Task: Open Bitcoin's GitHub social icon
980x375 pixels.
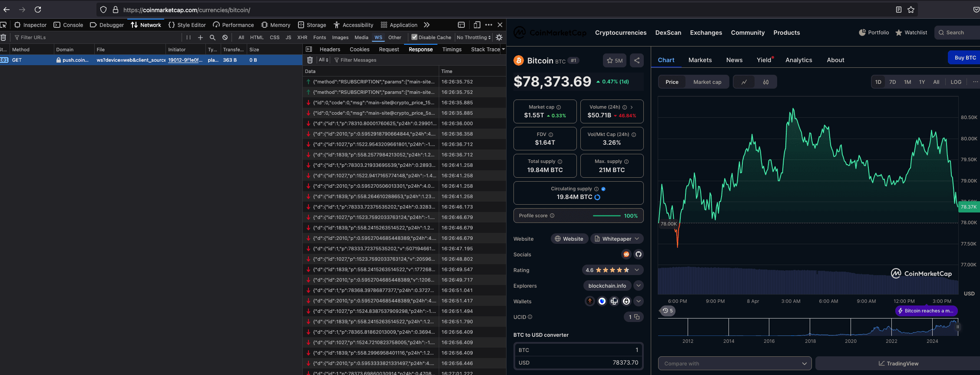Action: pyautogui.click(x=639, y=254)
